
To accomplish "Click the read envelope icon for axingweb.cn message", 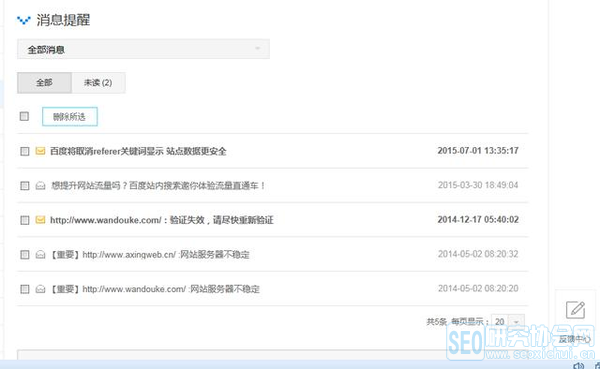I will click(40, 255).
